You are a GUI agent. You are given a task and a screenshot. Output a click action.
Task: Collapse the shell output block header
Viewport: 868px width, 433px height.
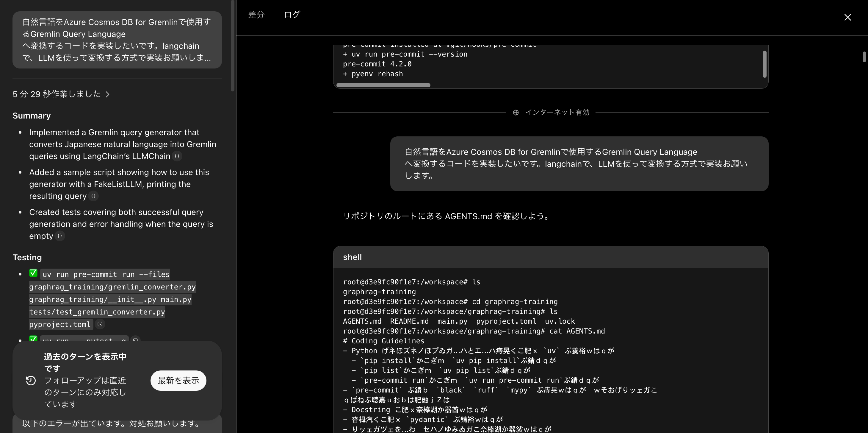352,257
